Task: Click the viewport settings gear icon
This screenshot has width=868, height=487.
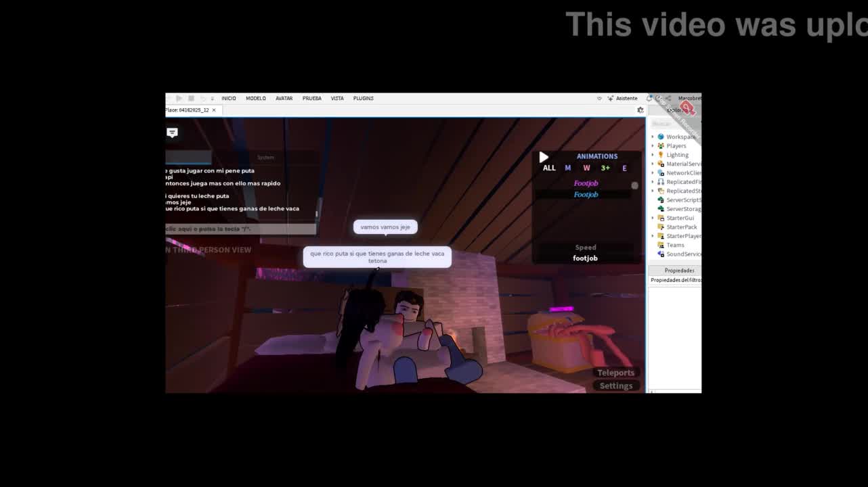Action: point(641,110)
